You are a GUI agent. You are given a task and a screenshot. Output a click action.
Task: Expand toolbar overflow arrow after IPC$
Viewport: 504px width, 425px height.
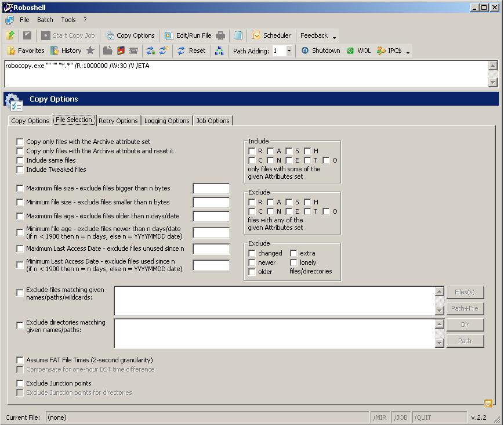(408, 52)
